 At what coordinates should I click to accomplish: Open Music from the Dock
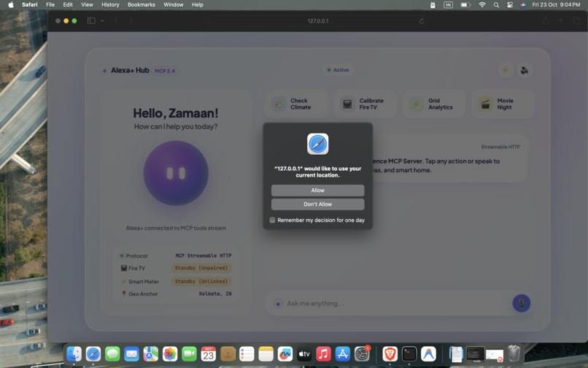tap(323, 353)
